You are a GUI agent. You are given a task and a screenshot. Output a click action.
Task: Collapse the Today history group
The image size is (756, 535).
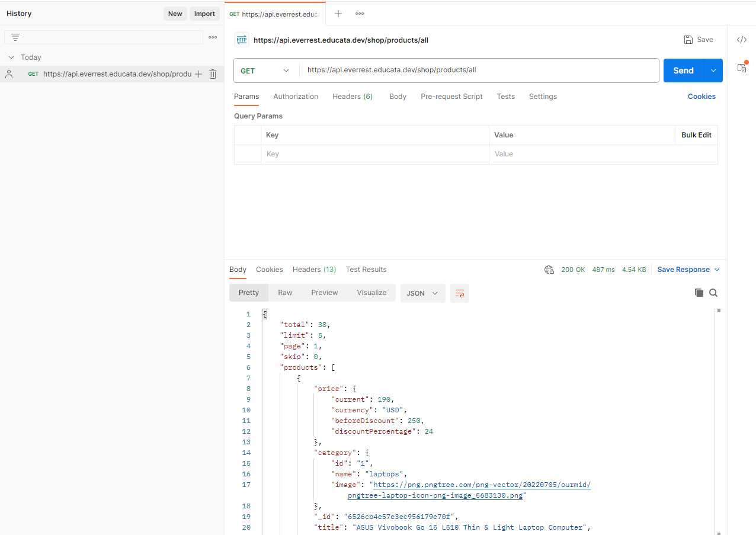tap(11, 57)
